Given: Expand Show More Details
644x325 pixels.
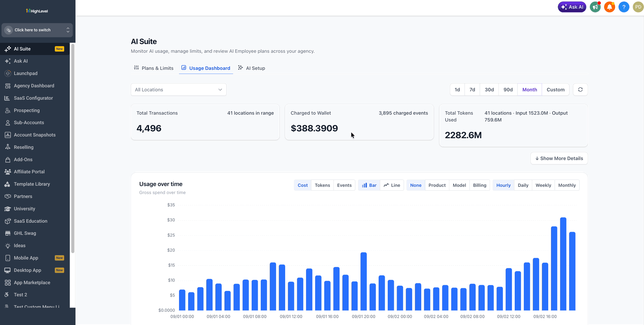Looking at the screenshot, I should pos(559,158).
